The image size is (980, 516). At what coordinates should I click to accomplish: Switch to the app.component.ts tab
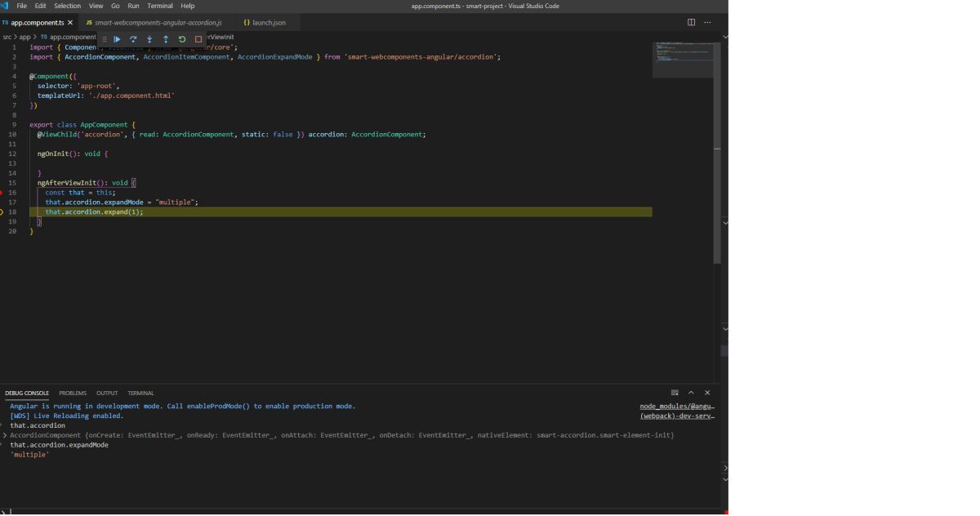(x=37, y=22)
